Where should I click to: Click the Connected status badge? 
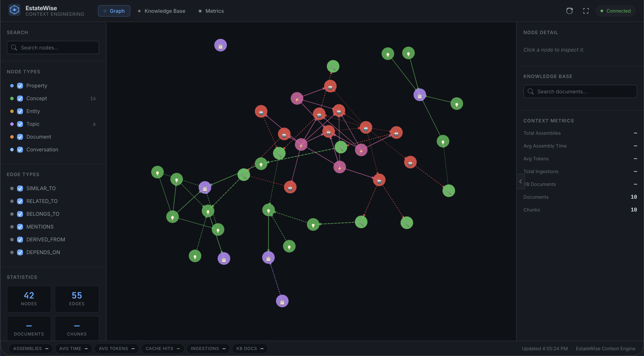pos(615,11)
